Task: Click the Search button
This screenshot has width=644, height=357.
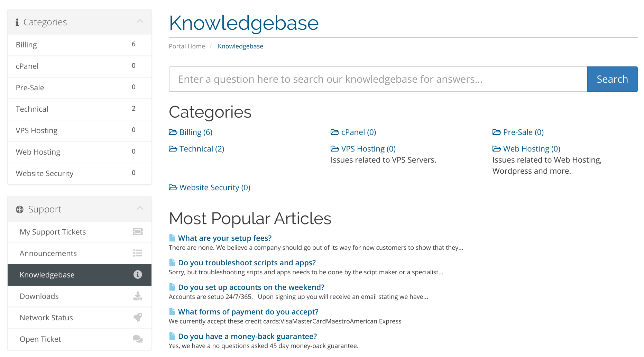Action: (612, 79)
